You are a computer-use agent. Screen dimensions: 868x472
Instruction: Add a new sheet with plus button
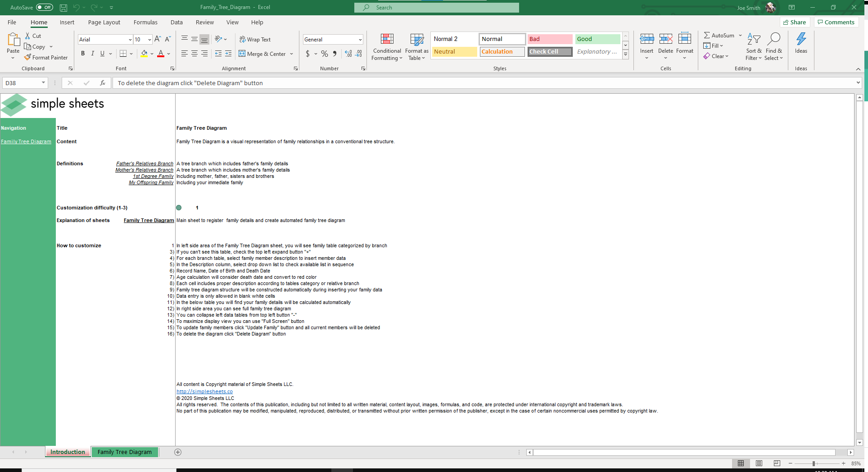coord(178,452)
